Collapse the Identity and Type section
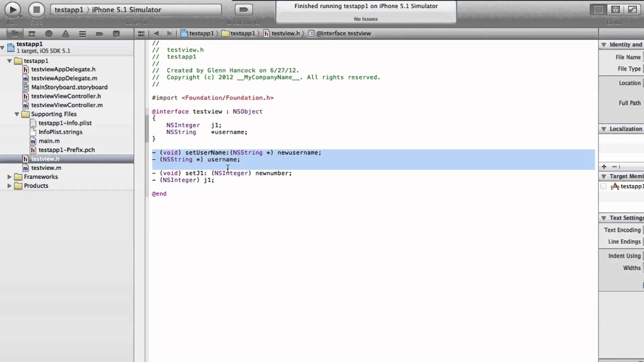Image resolution: width=644 pixels, height=362 pixels. [603, 45]
